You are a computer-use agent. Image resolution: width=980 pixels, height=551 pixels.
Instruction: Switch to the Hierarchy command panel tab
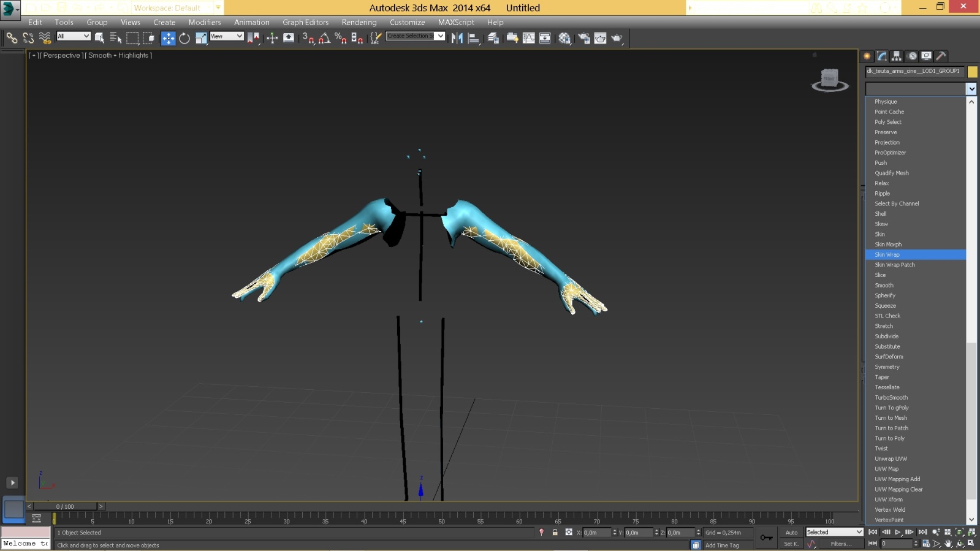click(897, 56)
